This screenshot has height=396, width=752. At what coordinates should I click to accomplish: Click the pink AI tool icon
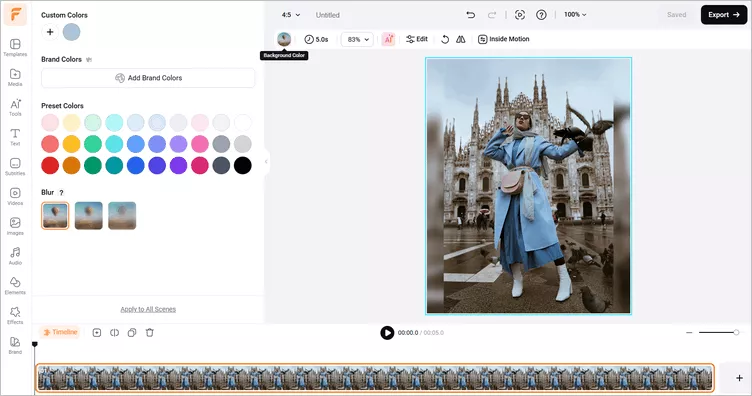(x=388, y=39)
